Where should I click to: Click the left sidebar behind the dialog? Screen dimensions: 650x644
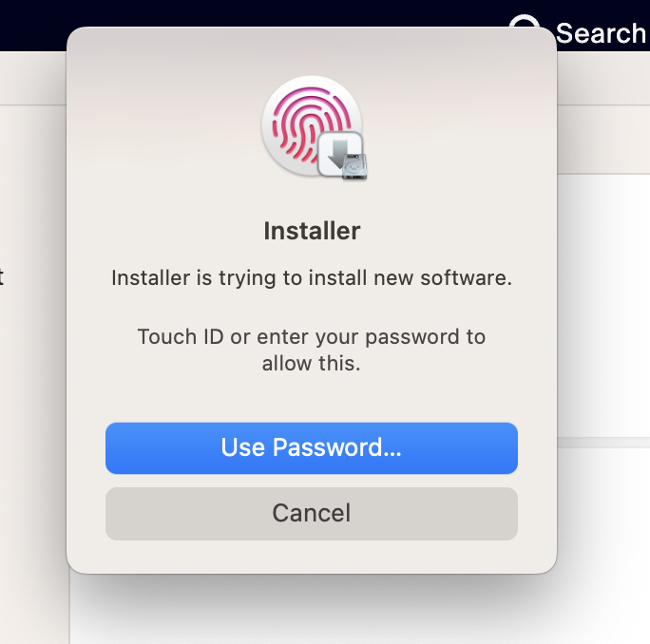pyautogui.click(x=33, y=427)
